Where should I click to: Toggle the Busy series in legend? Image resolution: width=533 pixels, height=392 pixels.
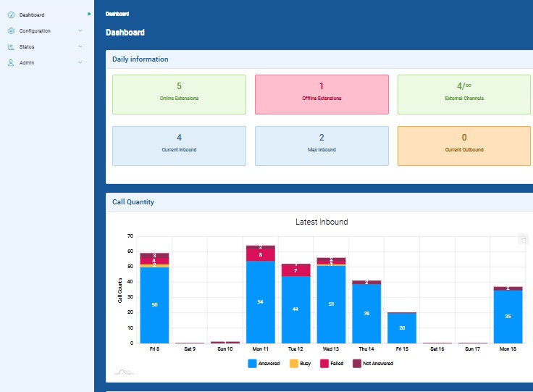300,363
